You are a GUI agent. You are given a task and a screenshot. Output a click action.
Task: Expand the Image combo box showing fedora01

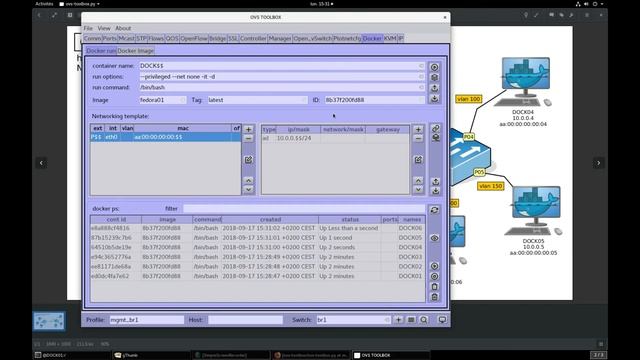click(182, 100)
